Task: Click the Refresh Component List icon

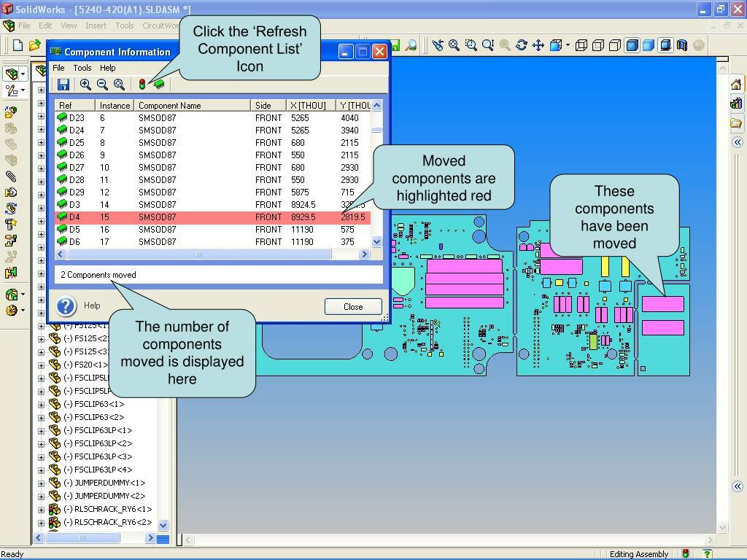Action: click(159, 85)
